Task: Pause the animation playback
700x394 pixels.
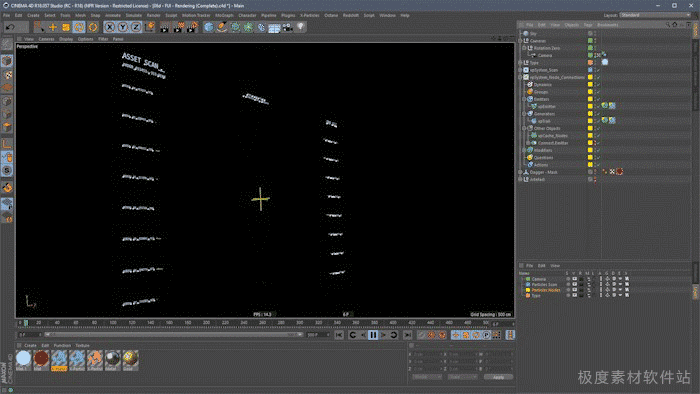Action: tap(373, 335)
